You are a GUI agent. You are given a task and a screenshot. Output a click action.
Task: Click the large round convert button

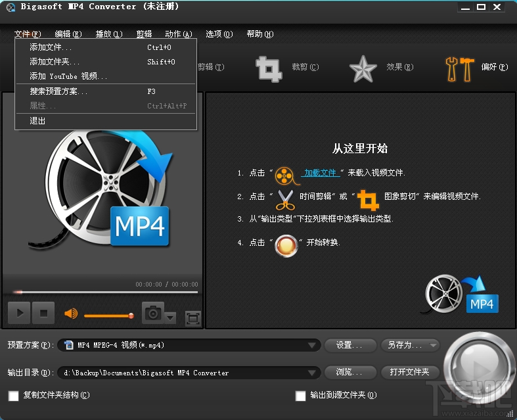(478, 367)
